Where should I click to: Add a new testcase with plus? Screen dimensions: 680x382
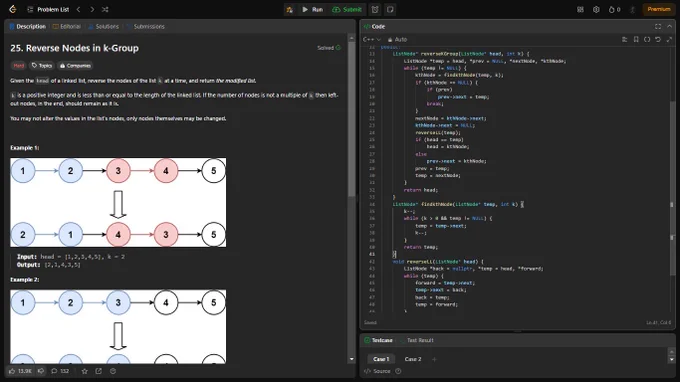434,359
